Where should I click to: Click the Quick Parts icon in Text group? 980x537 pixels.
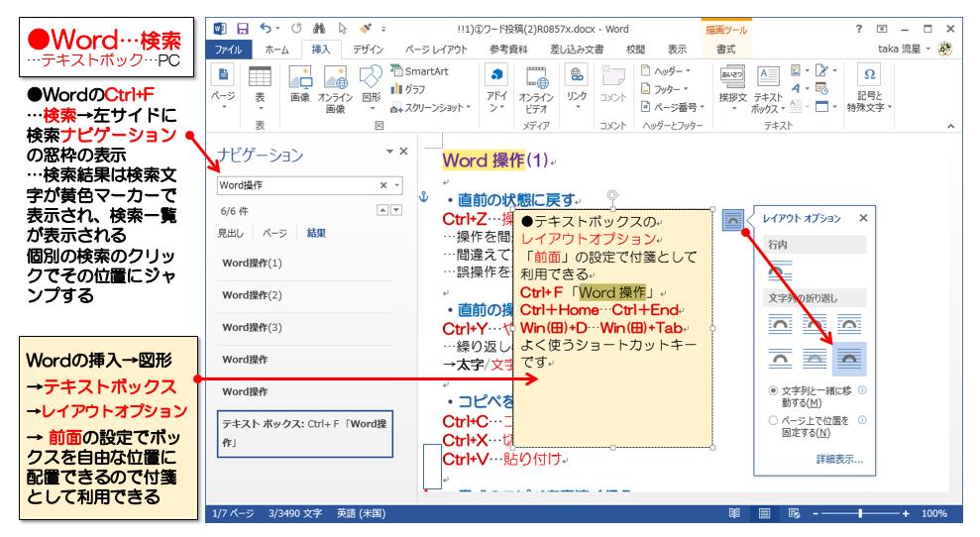[x=796, y=70]
